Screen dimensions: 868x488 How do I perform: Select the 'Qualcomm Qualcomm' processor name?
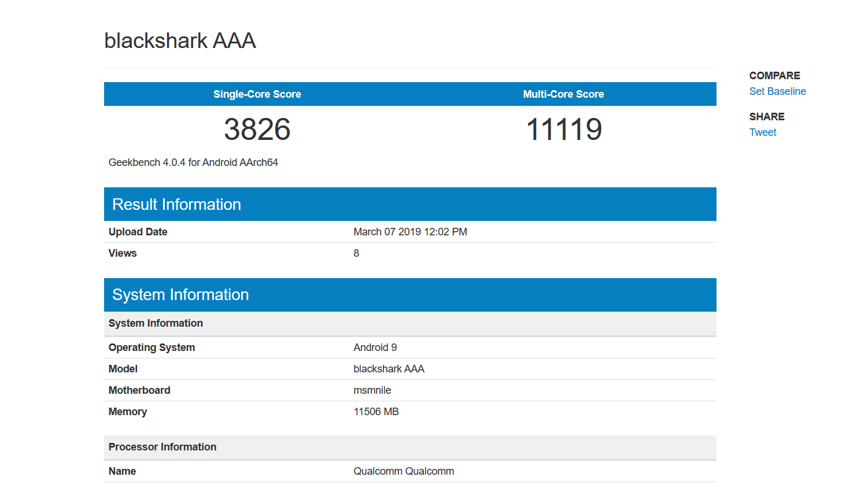(x=404, y=471)
